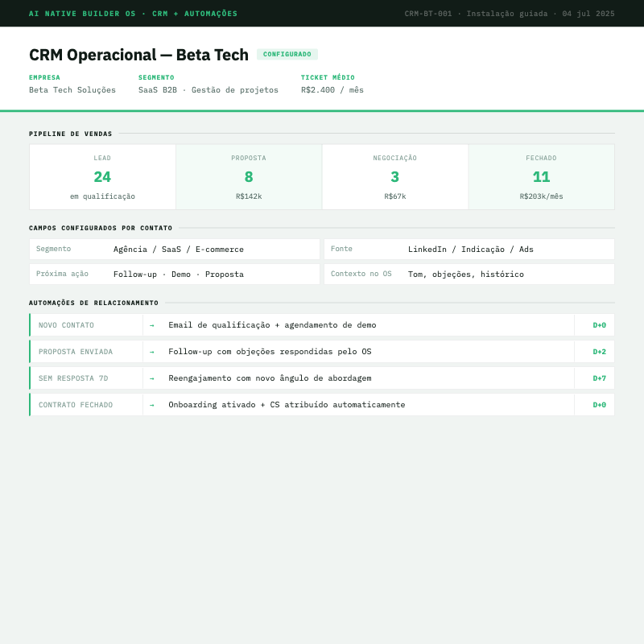This screenshot has width=644, height=644.
Task: Click the 'Próxima ação' field label
Action: [62, 274]
